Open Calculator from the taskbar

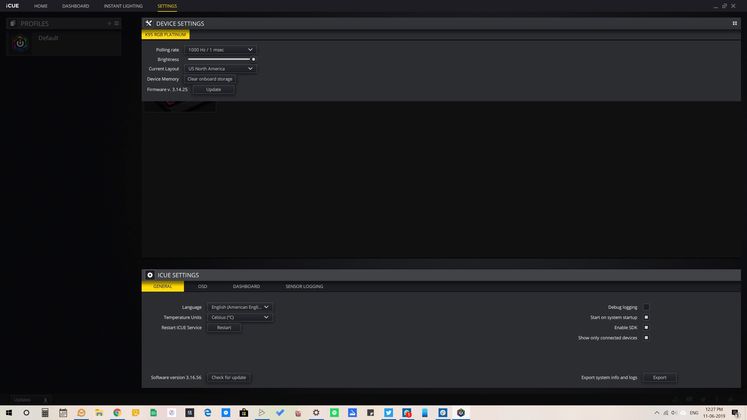pyautogui.click(x=45, y=413)
